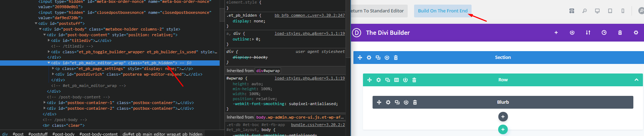The image size is (644, 136).
Task: Open bb_bfb_common.c…ver=3.20.2:247 stylesheet link
Action: (310, 15)
